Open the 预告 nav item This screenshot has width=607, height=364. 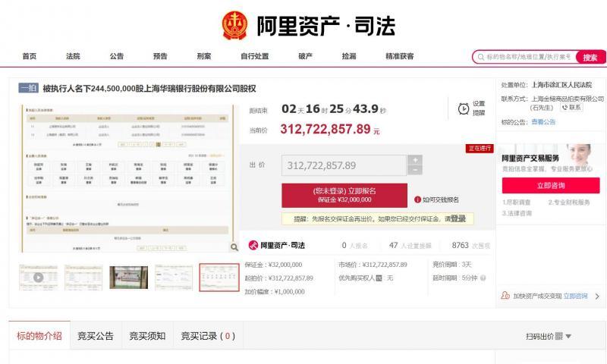pos(160,56)
